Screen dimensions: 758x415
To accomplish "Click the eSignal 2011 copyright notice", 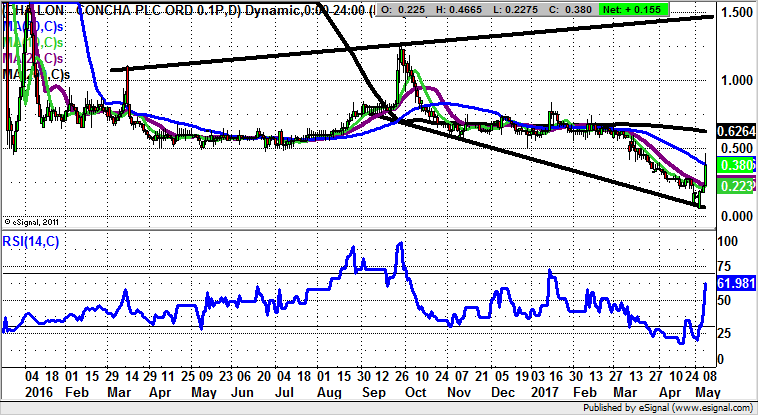I will (34, 221).
